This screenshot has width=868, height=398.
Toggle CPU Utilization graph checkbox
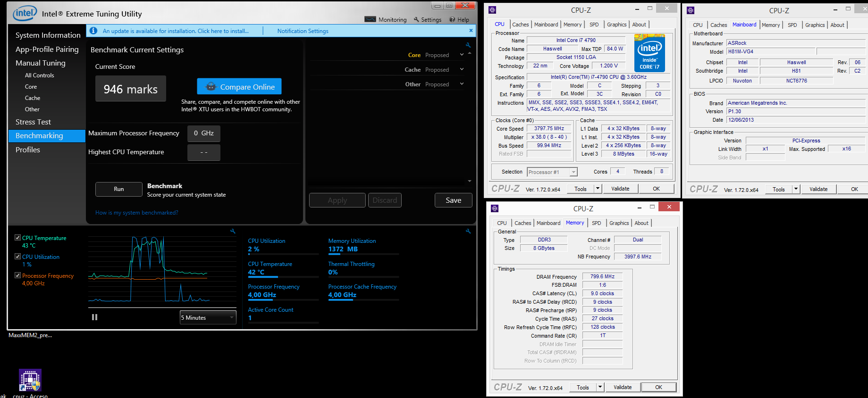coord(17,257)
